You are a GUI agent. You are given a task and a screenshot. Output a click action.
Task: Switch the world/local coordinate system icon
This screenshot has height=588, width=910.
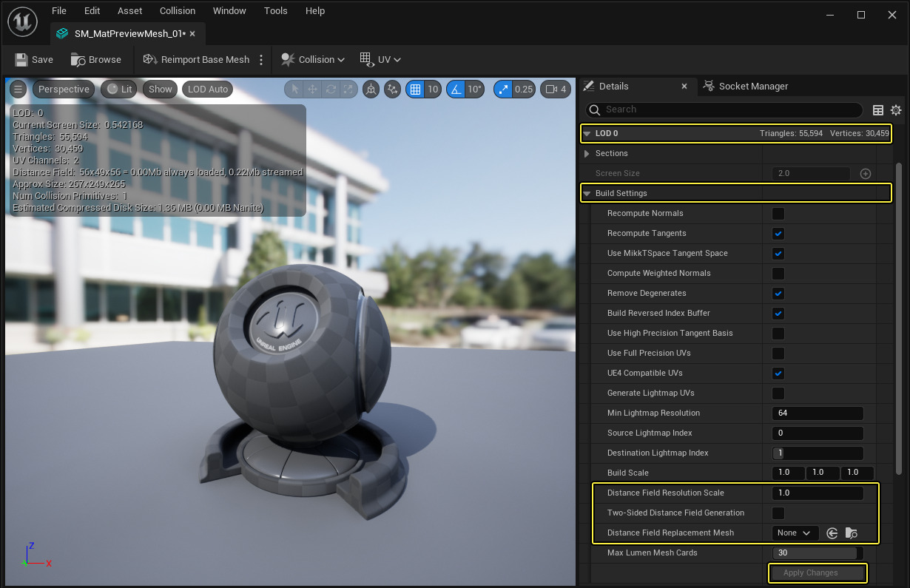point(371,89)
